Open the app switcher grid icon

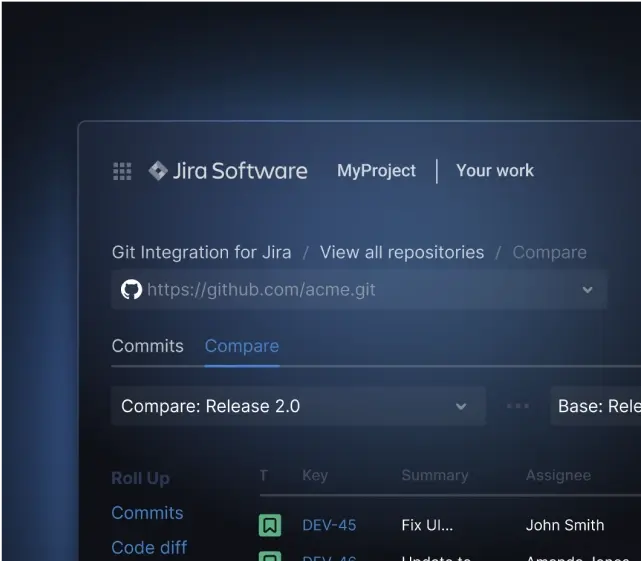[122, 171]
